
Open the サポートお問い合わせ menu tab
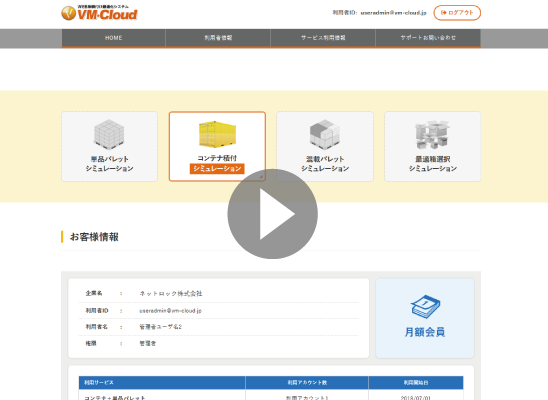[428, 38]
